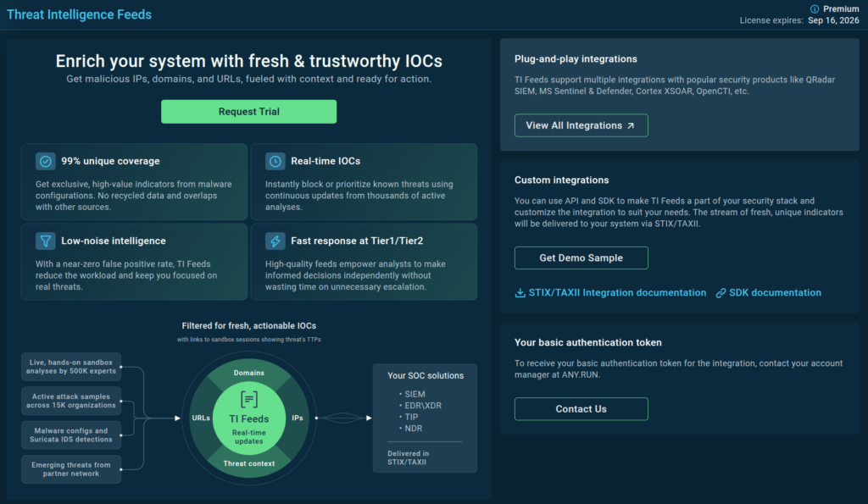The width and height of the screenshot is (868, 504).
Task: Click the lightning icon beside Fast response
Action: 275,241
